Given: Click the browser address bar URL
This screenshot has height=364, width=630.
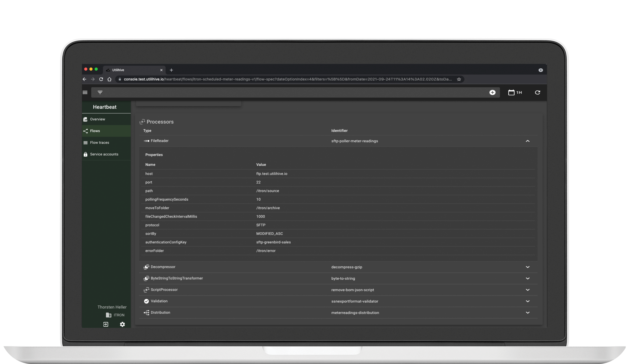Looking at the screenshot, I should point(288,79).
